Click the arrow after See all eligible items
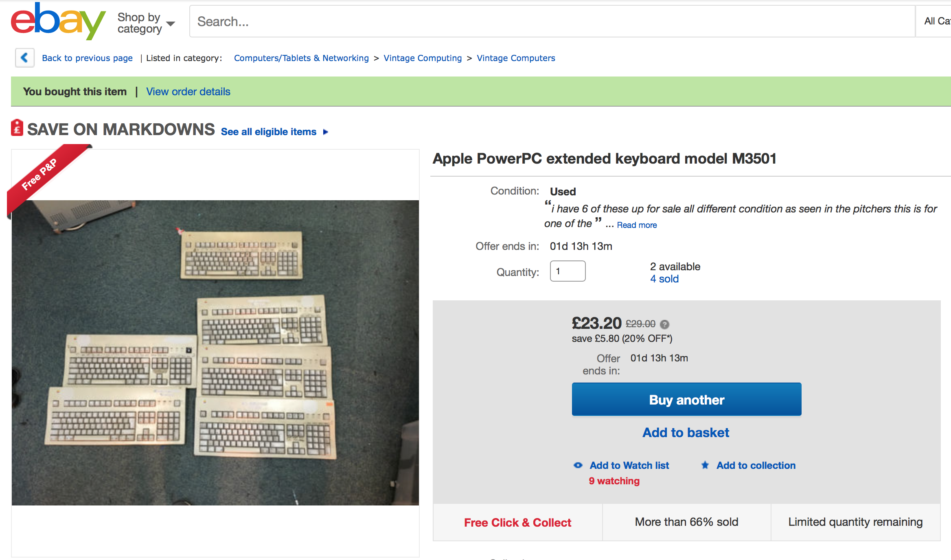Image resolution: width=951 pixels, height=560 pixels. coord(325,131)
